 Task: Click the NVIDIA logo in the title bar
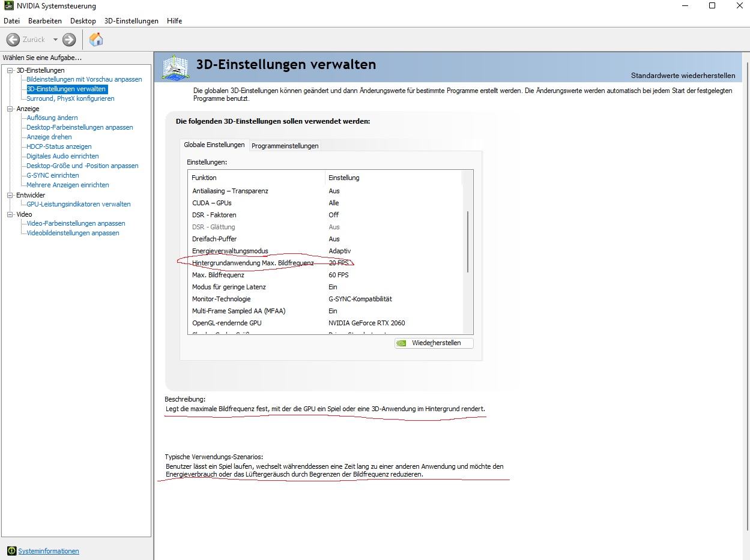coord(8,6)
